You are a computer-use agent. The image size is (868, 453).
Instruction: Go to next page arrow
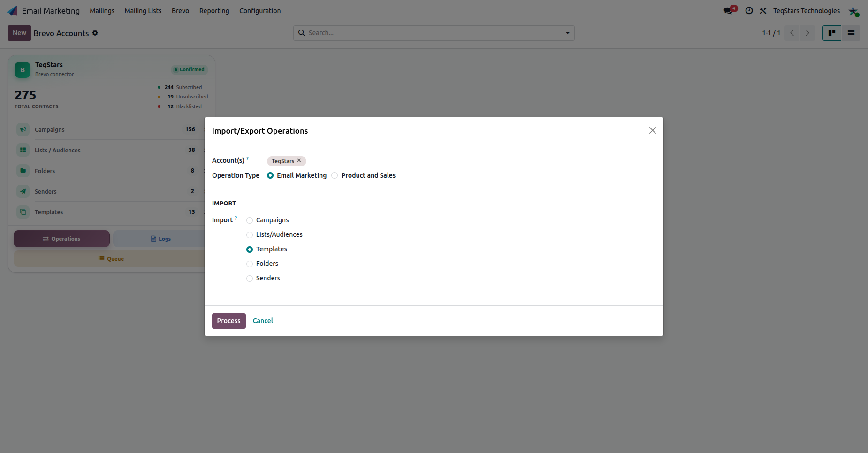coord(807,33)
